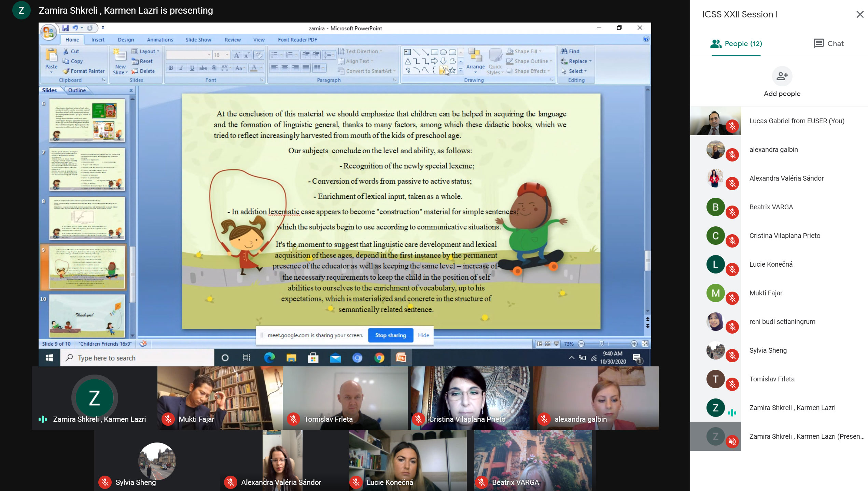Viewport: 868px width, 491px height.
Task: Click the Stop sharing button
Action: [390, 335]
